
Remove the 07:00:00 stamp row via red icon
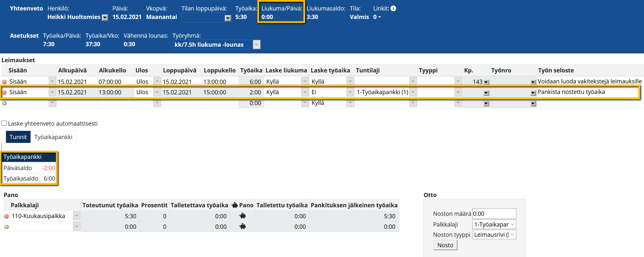click(4, 82)
